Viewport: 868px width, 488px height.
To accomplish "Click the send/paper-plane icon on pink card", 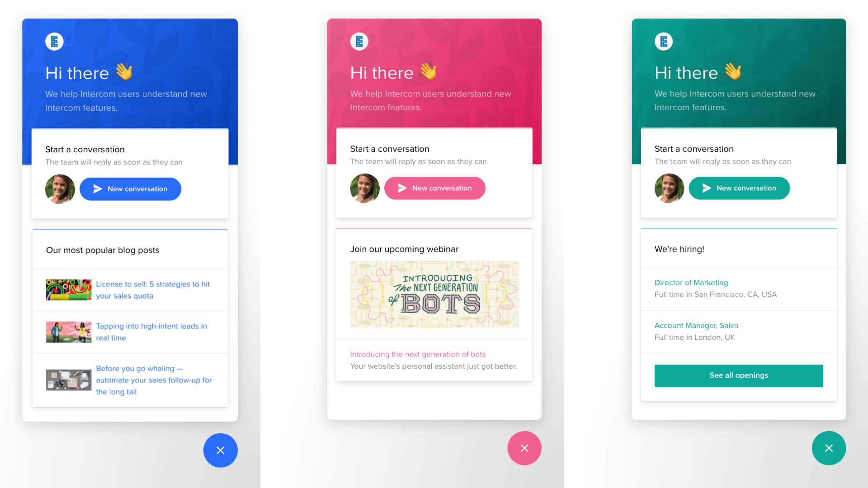I will 401,188.
